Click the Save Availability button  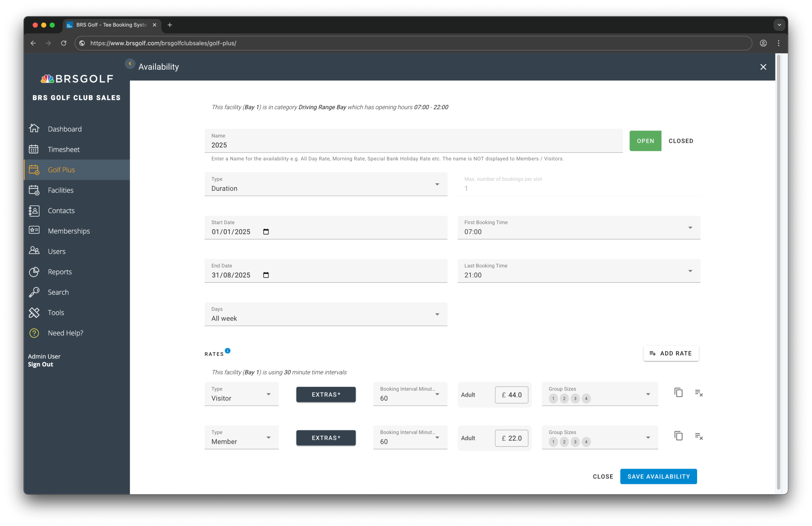(x=658, y=477)
